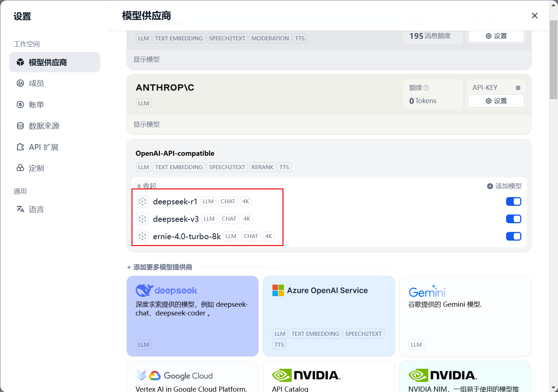Select the deepseek-r1 model name
This screenshot has width=558, height=392.
click(x=175, y=201)
